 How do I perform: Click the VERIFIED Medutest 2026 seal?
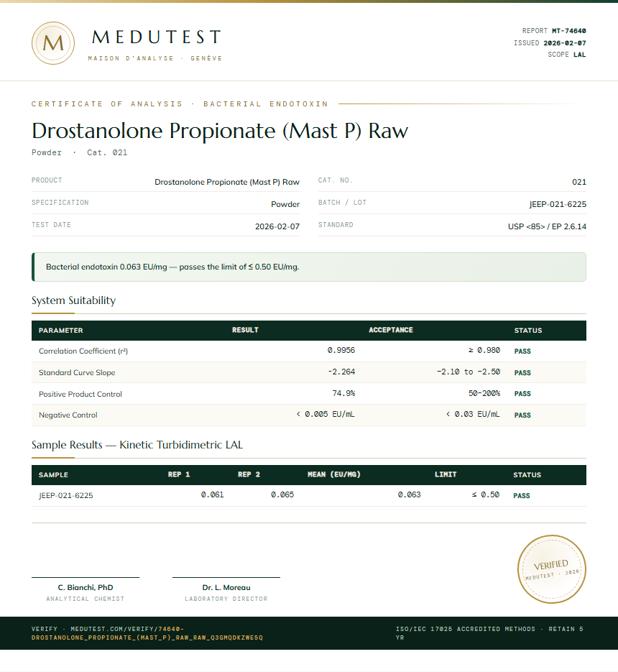coord(552,569)
